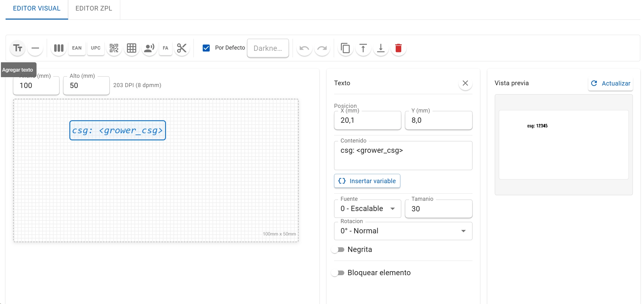
Task: Click the FA toolbar button
Action: [x=166, y=48]
